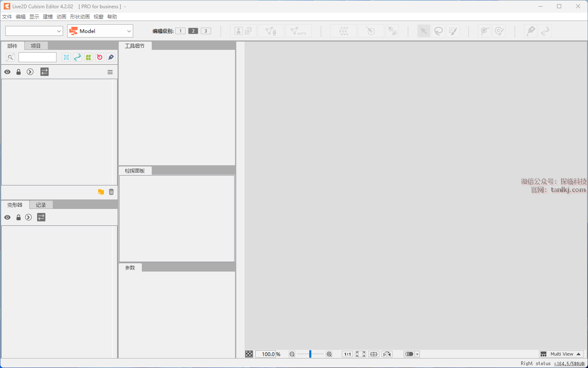Click the parts panel search input field
Screen dimensions: 588x368
tap(38, 57)
